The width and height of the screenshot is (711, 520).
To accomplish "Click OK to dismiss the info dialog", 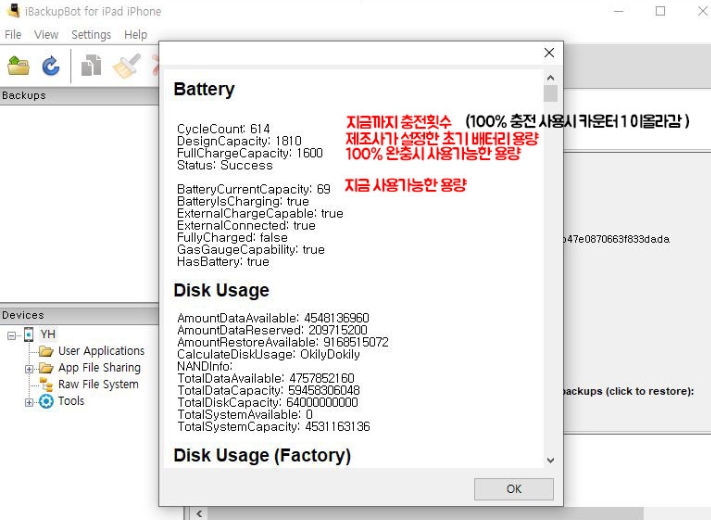I will [x=514, y=489].
